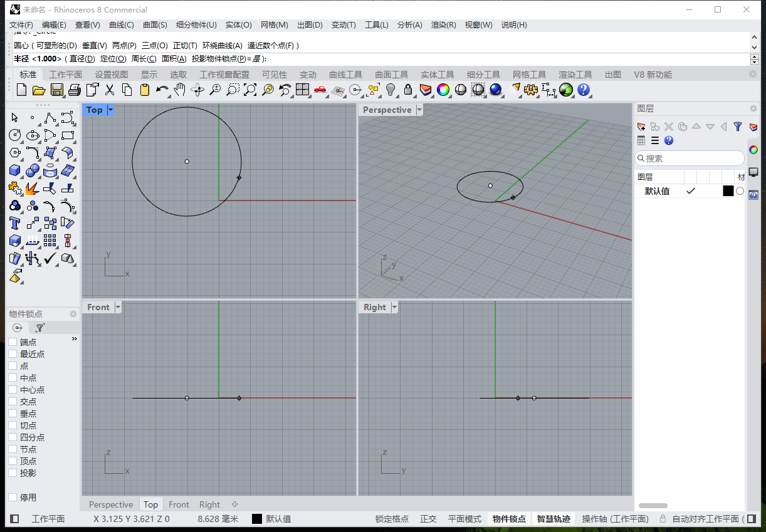This screenshot has width=766, height=532.
Task: Click the rectangular array grid icon
Action: (x=50, y=240)
